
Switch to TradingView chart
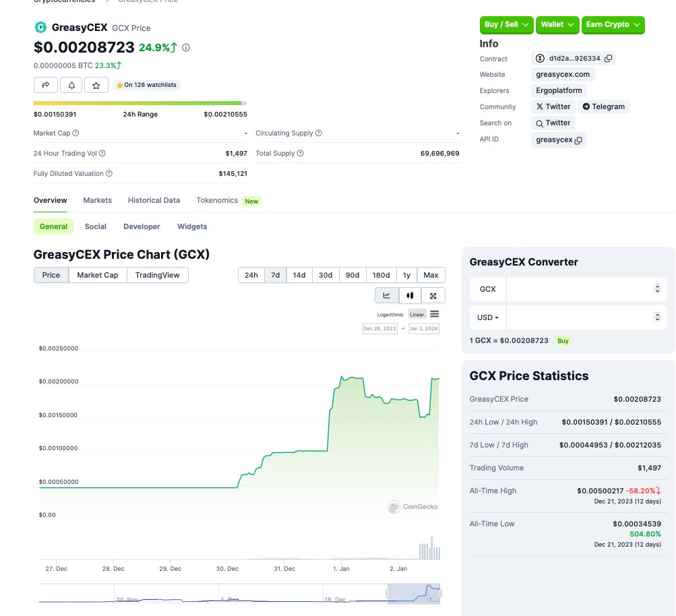(x=157, y=275)
